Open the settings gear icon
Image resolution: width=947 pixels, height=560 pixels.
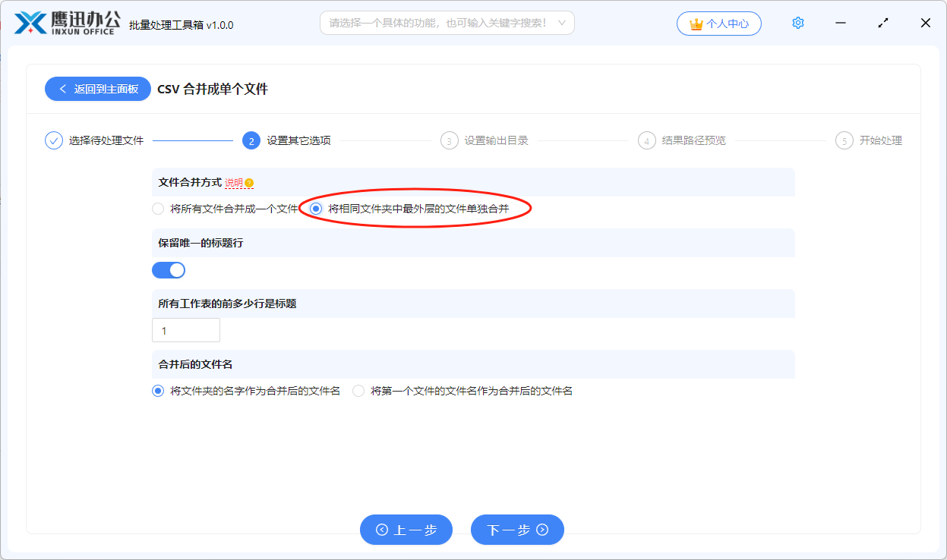[x=797, y=22]
